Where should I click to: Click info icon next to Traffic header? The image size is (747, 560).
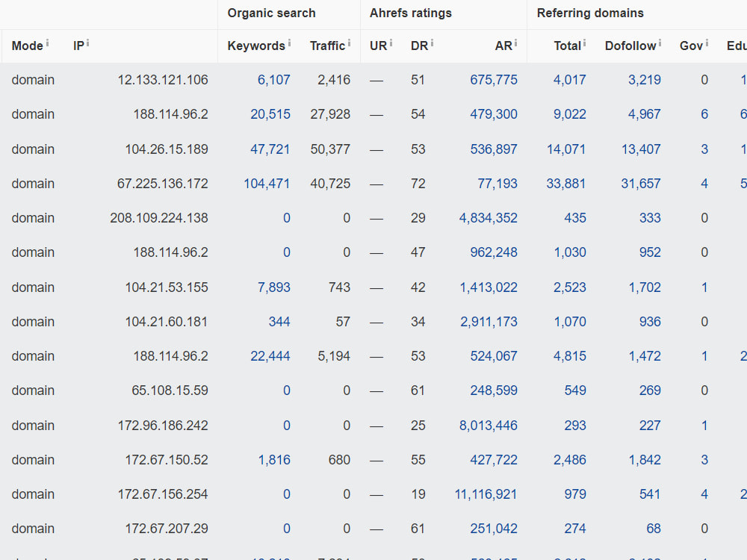click(x=349, y=43)
